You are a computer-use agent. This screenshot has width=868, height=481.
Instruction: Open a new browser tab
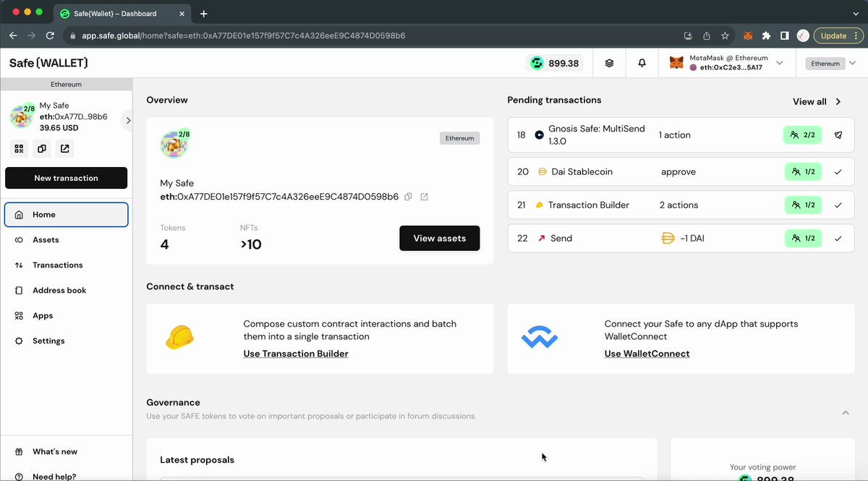pos(204,14)
